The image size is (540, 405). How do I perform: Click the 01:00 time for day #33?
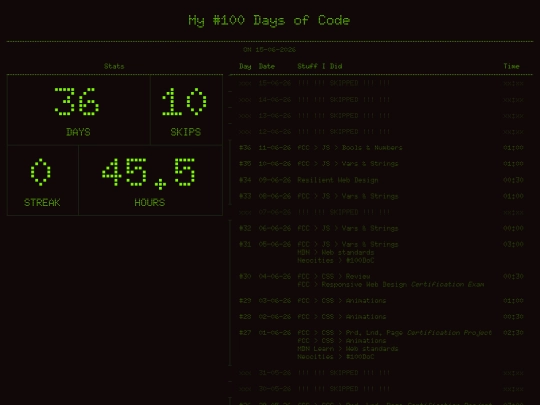513,196
